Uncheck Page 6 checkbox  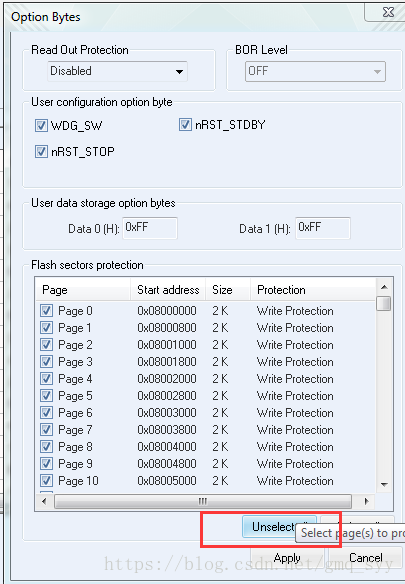click(x=46, y=413)
